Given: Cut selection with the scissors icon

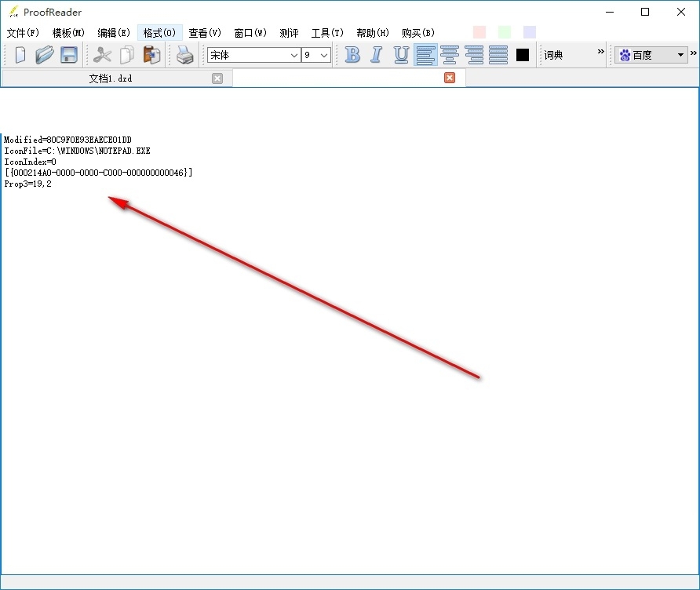Looking at the screenshot, I should point(102,55).
